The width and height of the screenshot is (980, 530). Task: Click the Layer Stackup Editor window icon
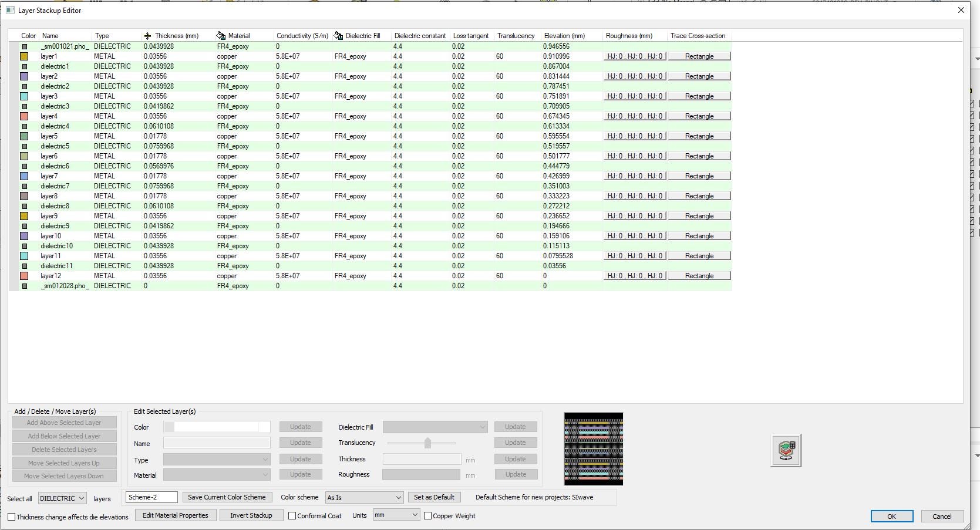pos(10,10)
